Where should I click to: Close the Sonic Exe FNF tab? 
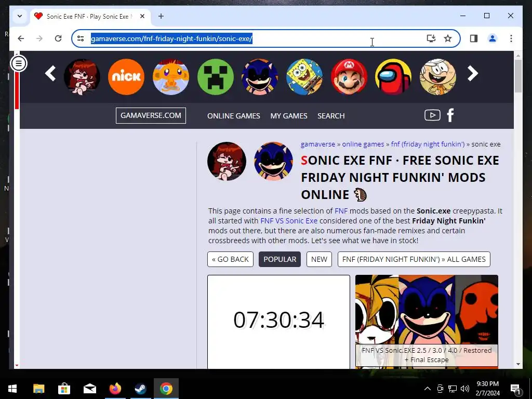pyautogui.click(x=142, y=16)
